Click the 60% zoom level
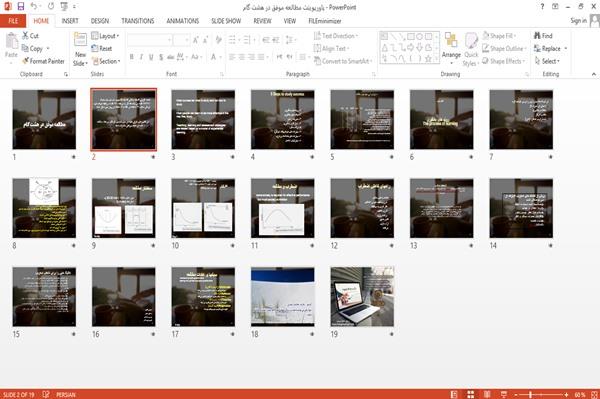The image size is (600, 399). coord(579,394)
